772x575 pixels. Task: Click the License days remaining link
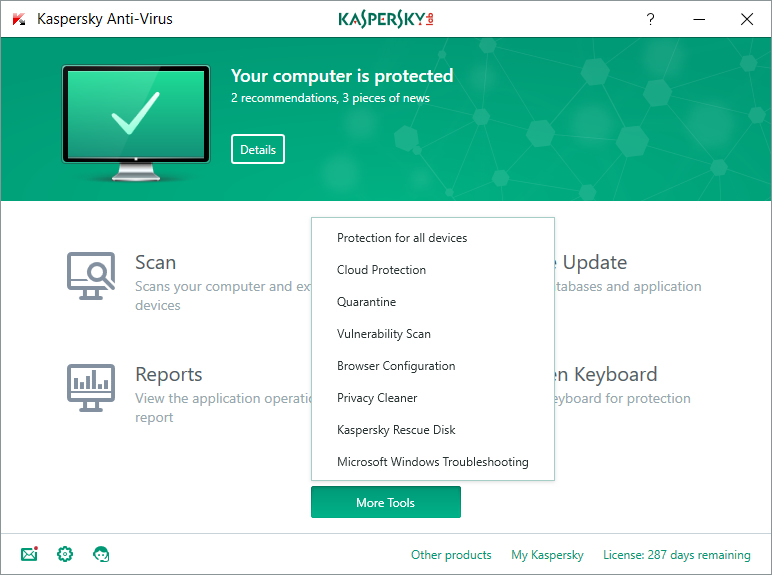pyautogui.click(x=676, y=555)
